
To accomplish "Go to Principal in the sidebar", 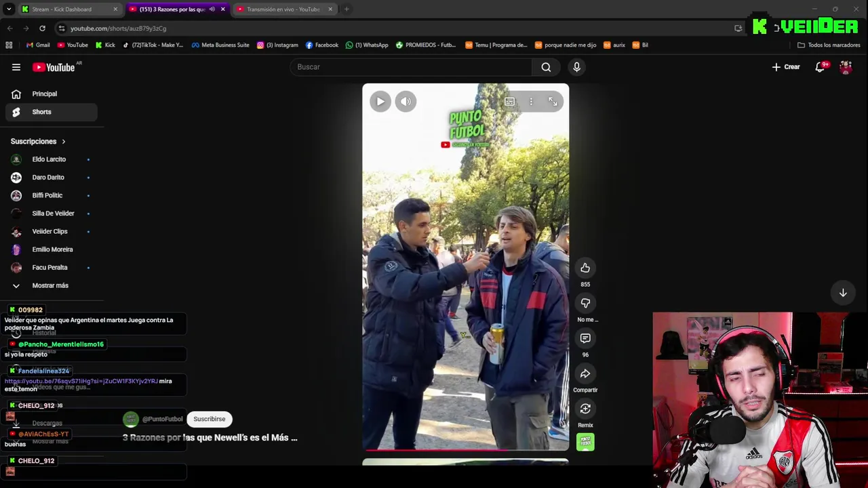I will [x=51, y=94].
